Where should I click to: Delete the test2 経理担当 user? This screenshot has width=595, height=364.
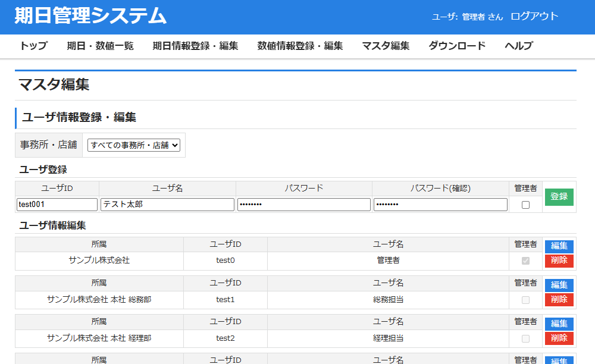[559, 338]
